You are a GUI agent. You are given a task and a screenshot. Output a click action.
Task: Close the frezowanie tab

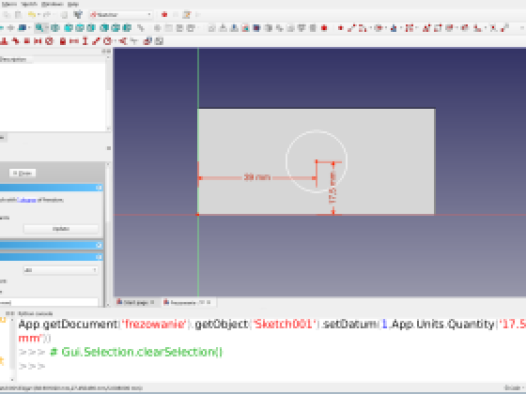click(x=209, y=302)
